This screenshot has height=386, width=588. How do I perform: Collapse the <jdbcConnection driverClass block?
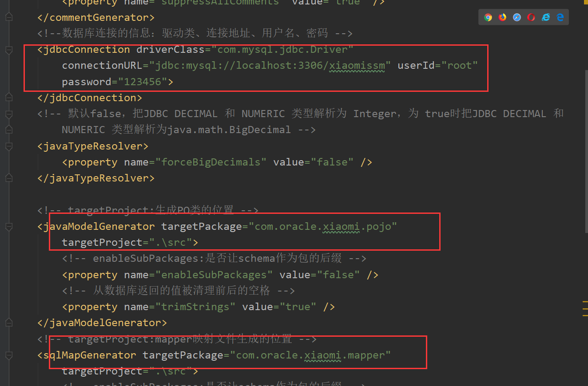click(8, 50)
